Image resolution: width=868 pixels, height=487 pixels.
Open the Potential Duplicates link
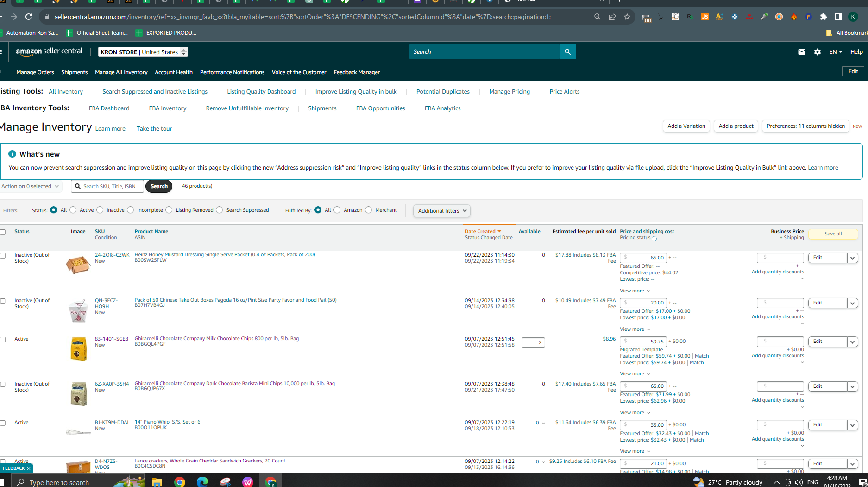pyautogui.click(x=443, y=92)
